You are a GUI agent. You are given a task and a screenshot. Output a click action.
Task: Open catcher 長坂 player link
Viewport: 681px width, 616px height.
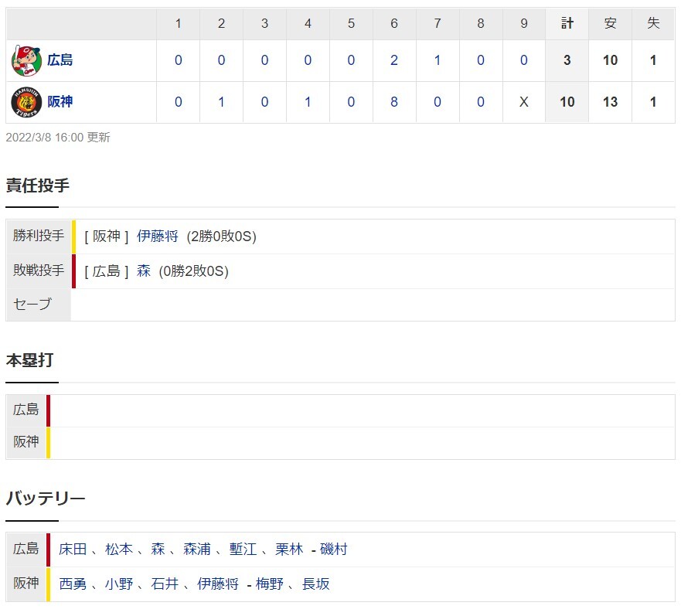pyautogui.click(x=315, y=584)
